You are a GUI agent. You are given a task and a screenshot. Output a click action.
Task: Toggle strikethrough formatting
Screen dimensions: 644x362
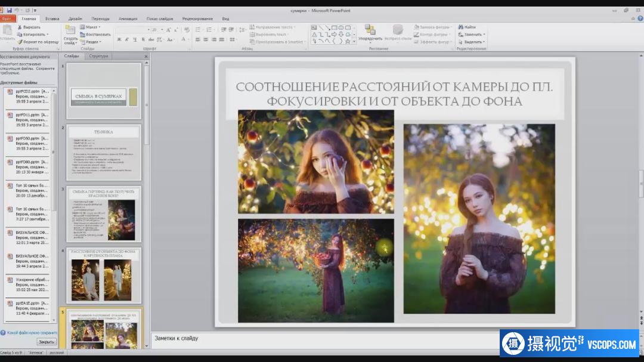tap(151, 39)
